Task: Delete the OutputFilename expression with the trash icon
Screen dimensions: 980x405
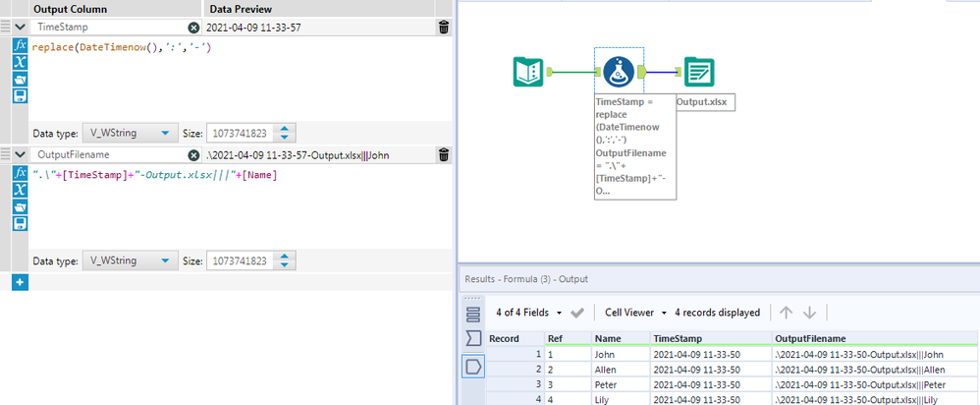Action: tap(443, 154)
